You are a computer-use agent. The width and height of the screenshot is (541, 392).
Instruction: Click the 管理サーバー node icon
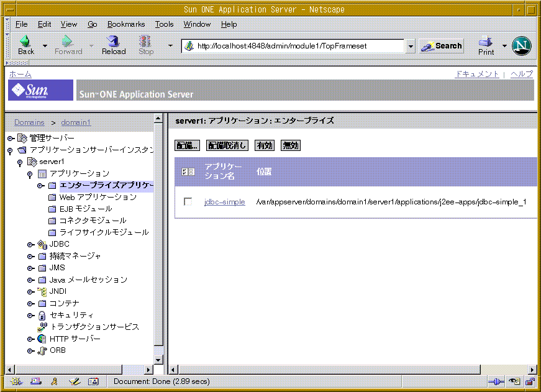(x=22, y=138)
